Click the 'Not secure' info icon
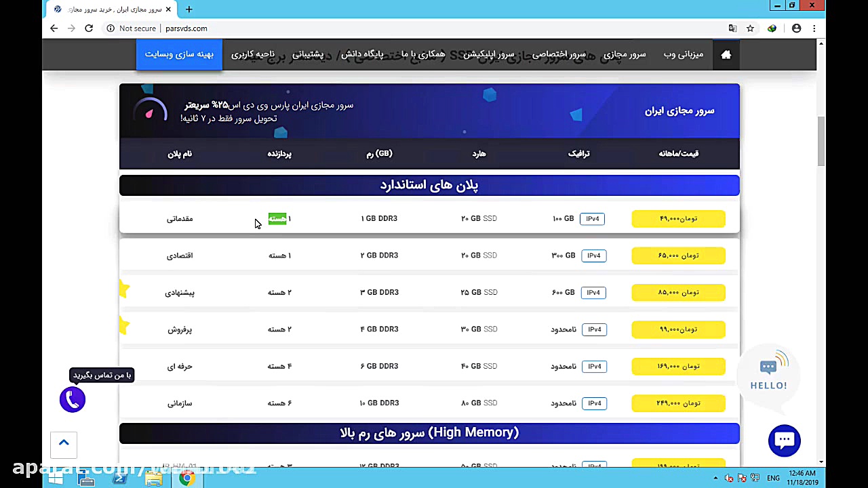The width and height of the screenshot is (868, 488). point(111,28)
